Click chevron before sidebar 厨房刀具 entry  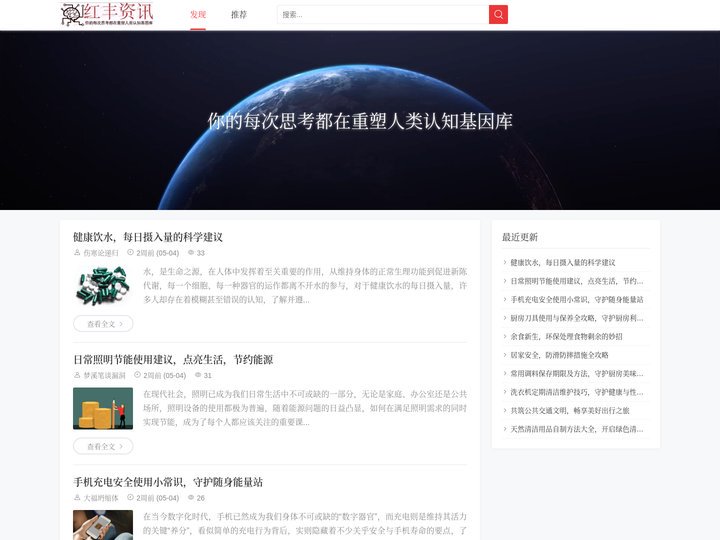click(x=505, y=318)
